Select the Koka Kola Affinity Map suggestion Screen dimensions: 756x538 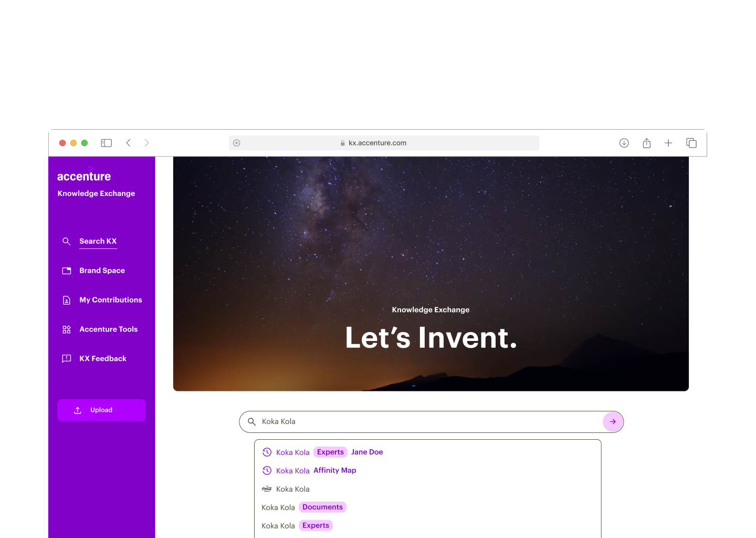click(x=309, y=470)
